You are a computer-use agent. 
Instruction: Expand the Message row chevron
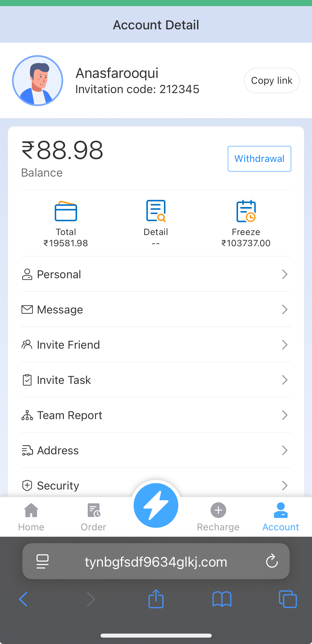(285, 309)
